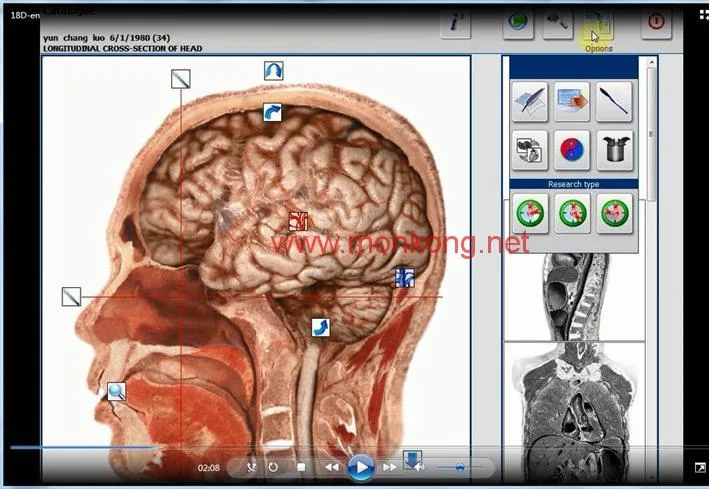Screen dimensions: 709x489
Task: Click the red marker icon on the brain center
Action: click(x=298, y=221)
